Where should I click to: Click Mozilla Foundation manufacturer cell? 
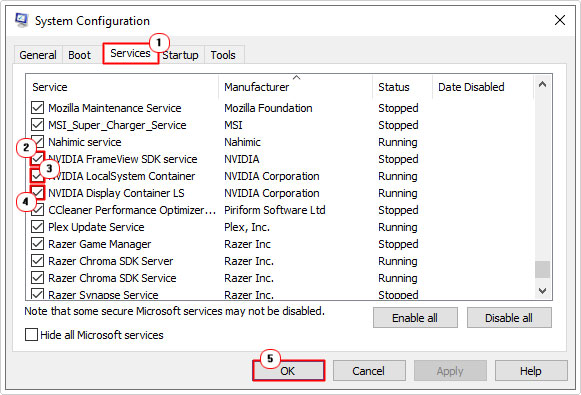click(x=268, y=108)
